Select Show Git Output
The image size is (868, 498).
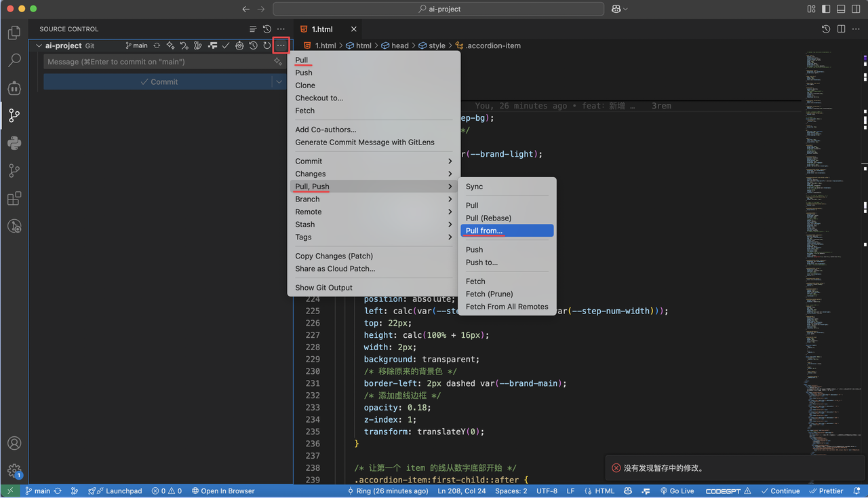point(374,288)
